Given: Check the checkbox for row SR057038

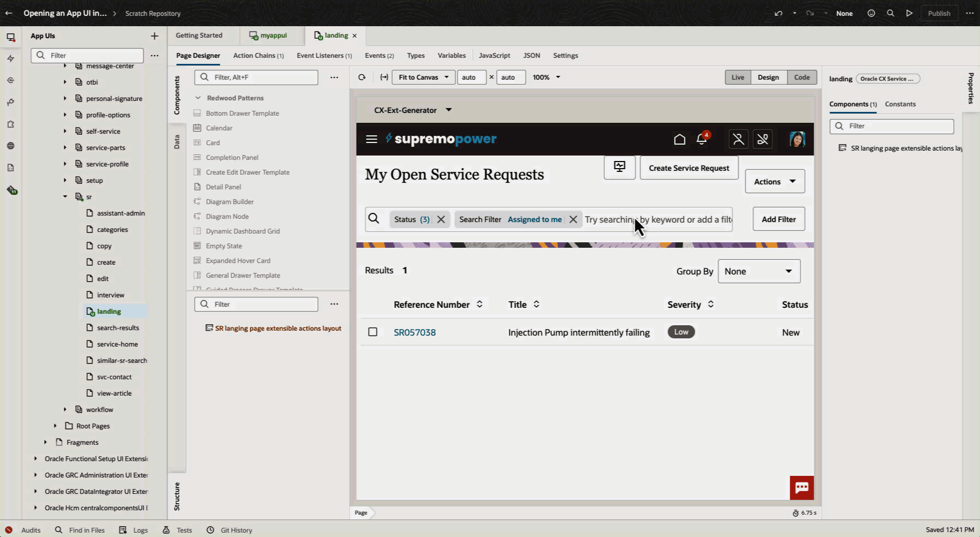Looking at the screenshot, I should point(373,332).
